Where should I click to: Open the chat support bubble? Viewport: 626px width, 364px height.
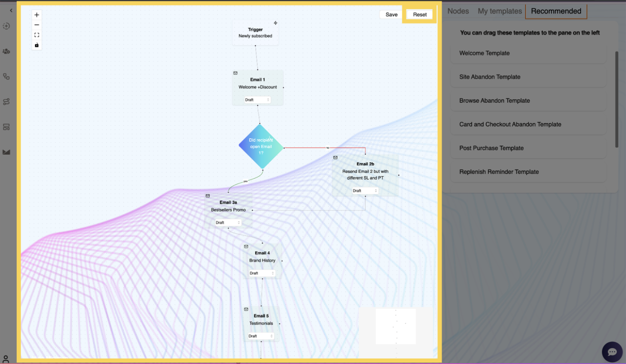coord(612,352)
